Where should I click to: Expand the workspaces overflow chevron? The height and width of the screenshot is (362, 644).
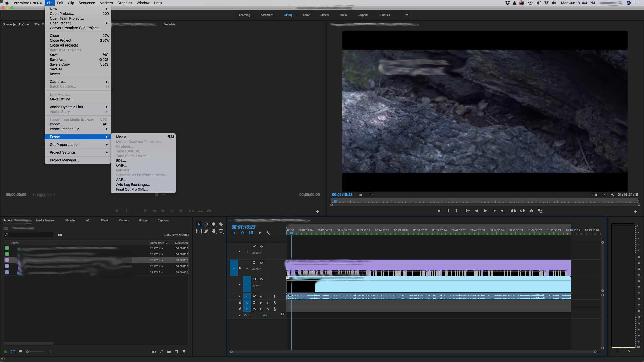(x=407, y=15)
